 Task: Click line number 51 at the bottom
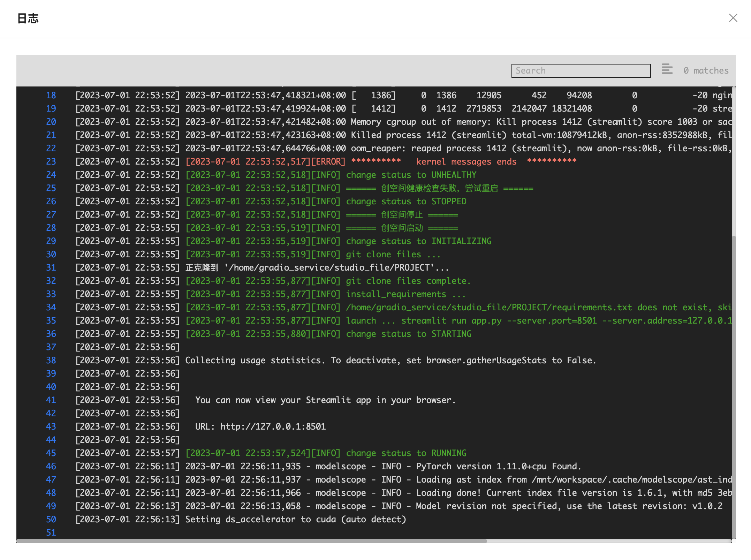[51, 533]
